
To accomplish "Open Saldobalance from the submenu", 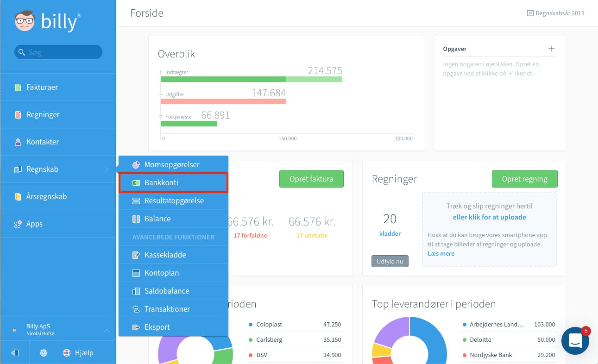I will (173, 291).
